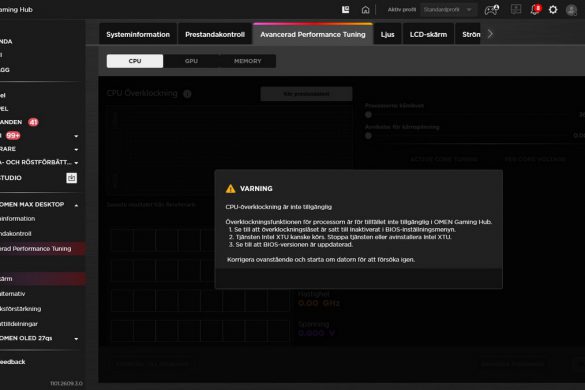Open the Ljus tab
Image resolution: width=585 pixels, height=390 pixels.
[387, 34]
